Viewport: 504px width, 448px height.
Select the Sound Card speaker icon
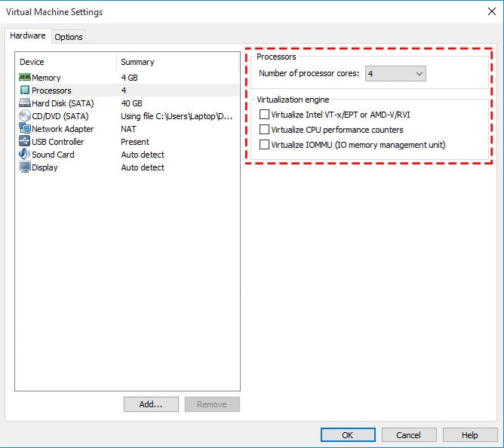tap(24, 155)
